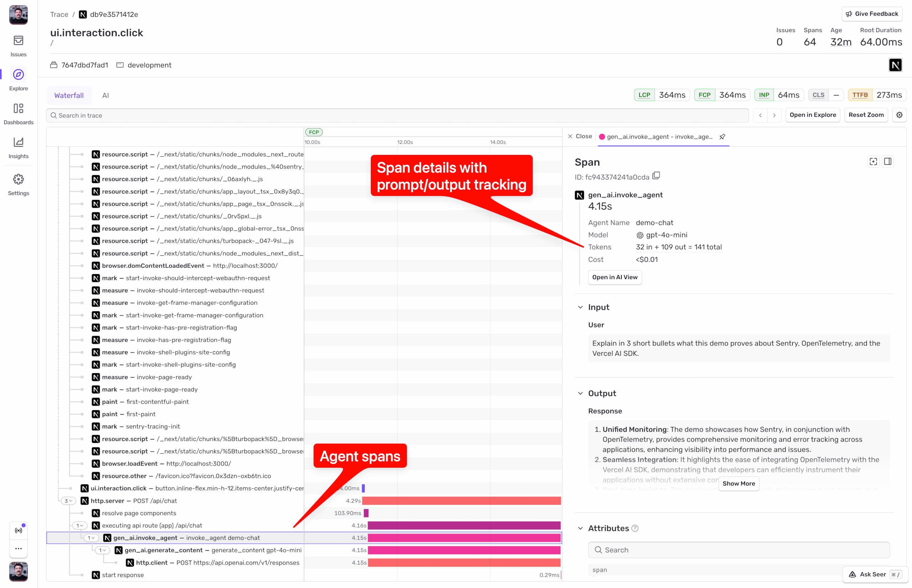This screenshot has width=912, height=588.
Task: Collapse the Input section
Action: pos(580,307)
